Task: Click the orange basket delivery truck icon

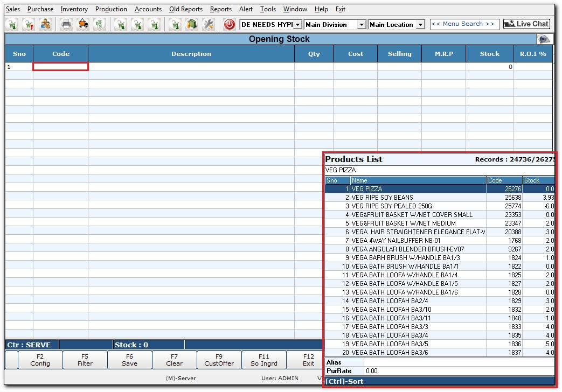Action: pos(82,24)
